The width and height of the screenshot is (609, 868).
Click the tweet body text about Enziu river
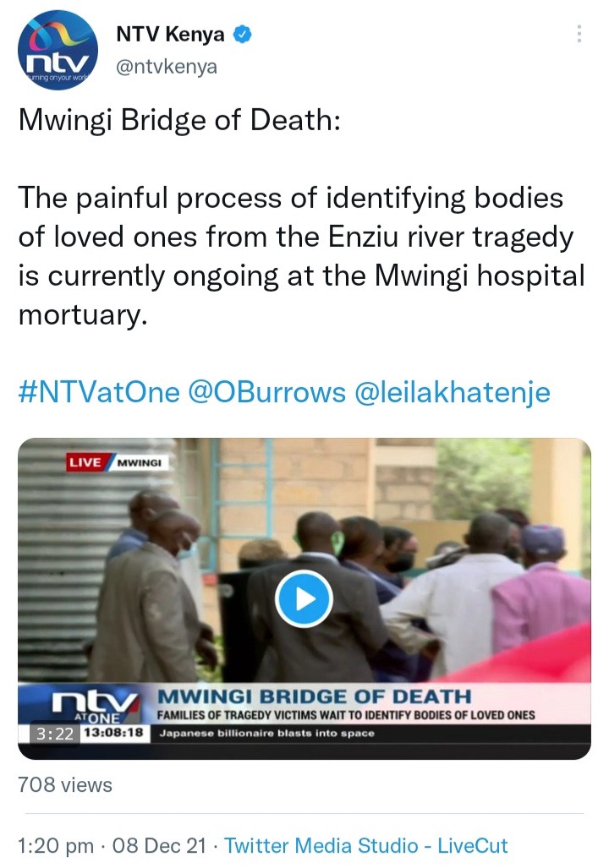(x=301, y=256)
